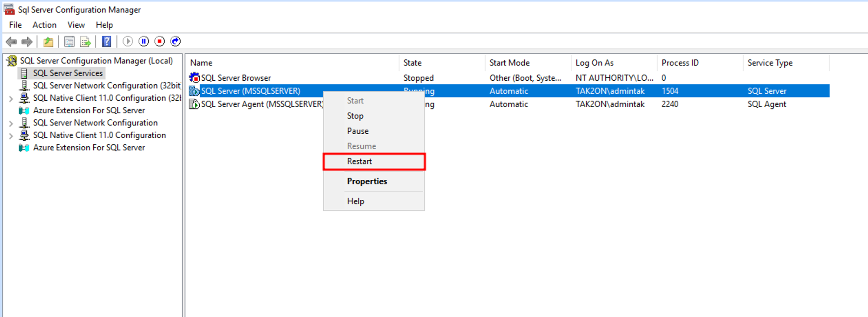868x317 pixels.
Task: Click the Pause Service toolbar icon
Action: pos(144,41)
